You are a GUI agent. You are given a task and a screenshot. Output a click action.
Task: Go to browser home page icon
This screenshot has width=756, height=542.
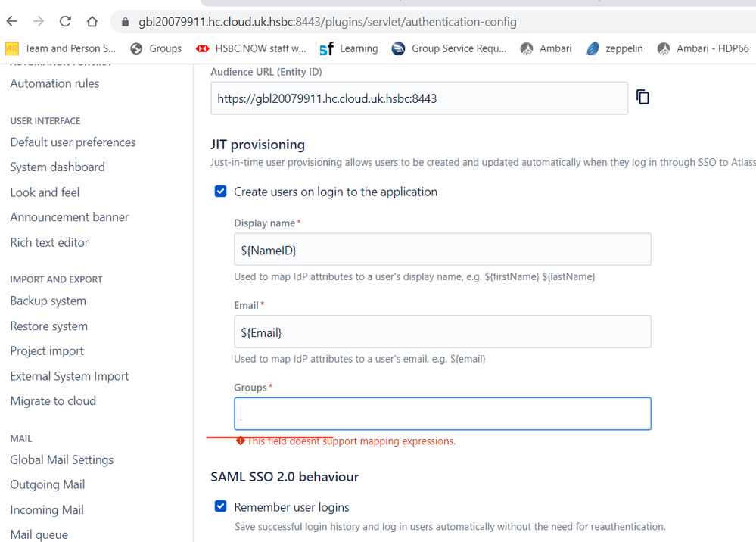92,21
